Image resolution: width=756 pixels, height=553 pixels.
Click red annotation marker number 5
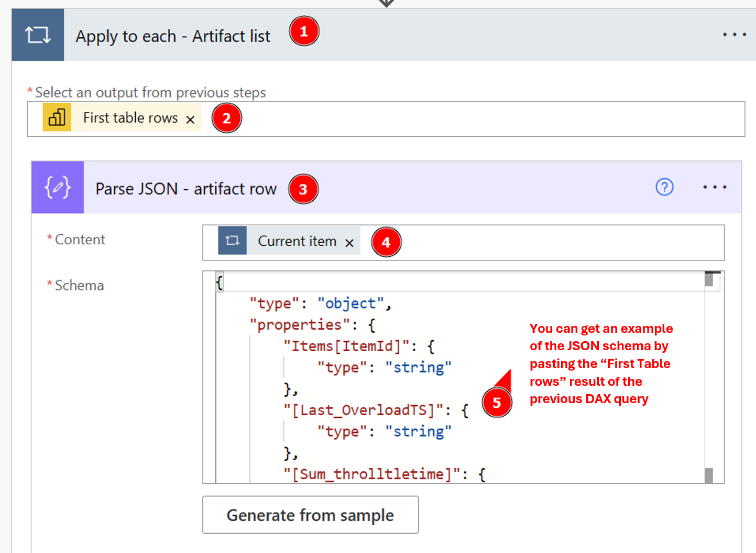tap(496, 403)
